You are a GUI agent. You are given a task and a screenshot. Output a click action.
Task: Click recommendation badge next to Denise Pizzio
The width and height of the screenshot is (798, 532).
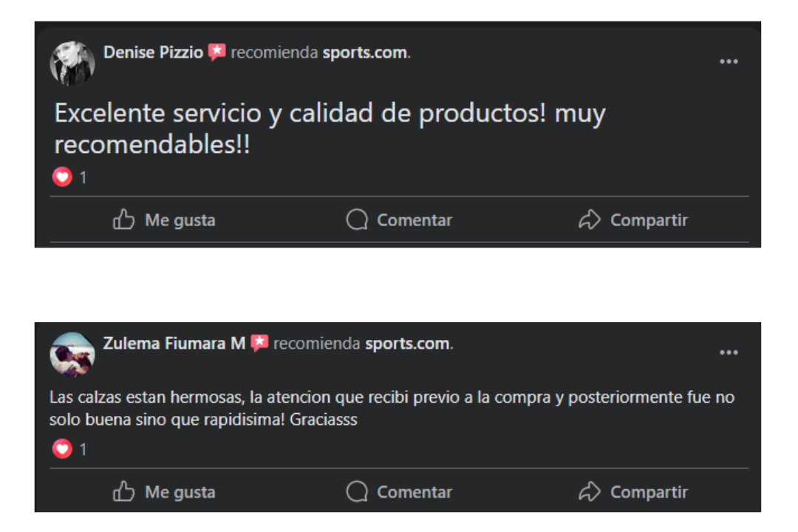[x=216, y=52]
